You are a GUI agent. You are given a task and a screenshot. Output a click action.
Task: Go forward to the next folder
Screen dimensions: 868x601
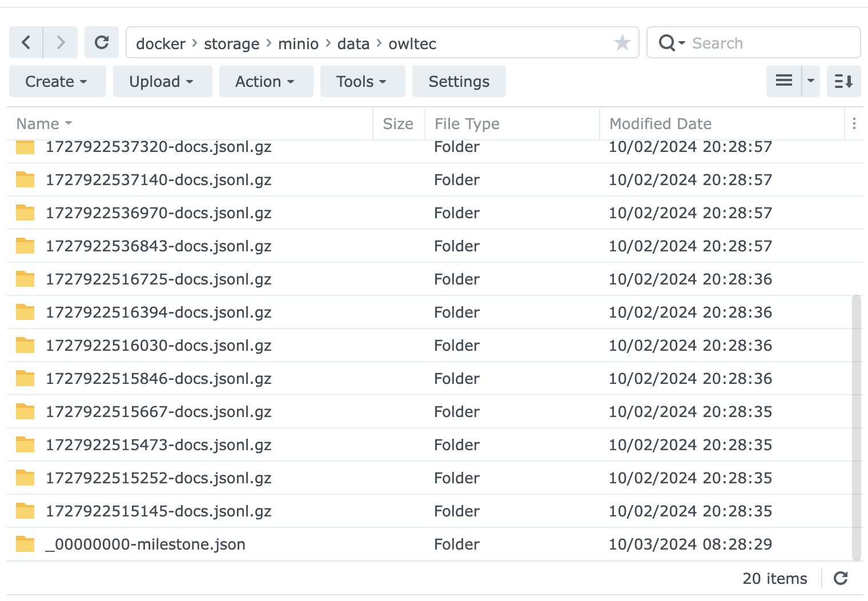(61, 42)
